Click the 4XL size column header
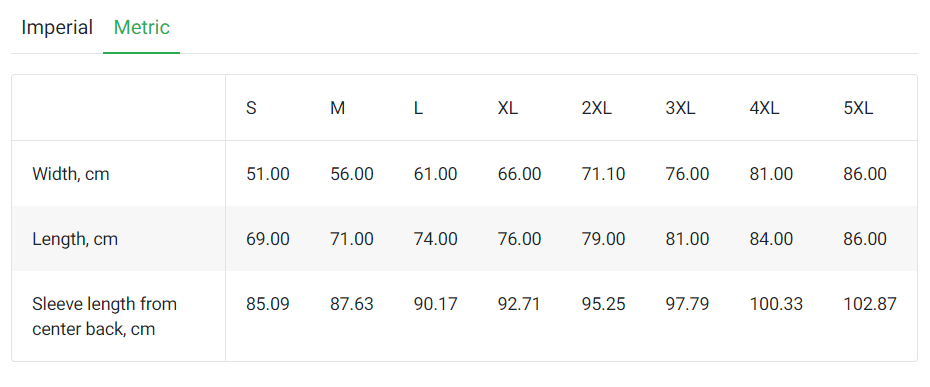 click(x=765, y=109)
